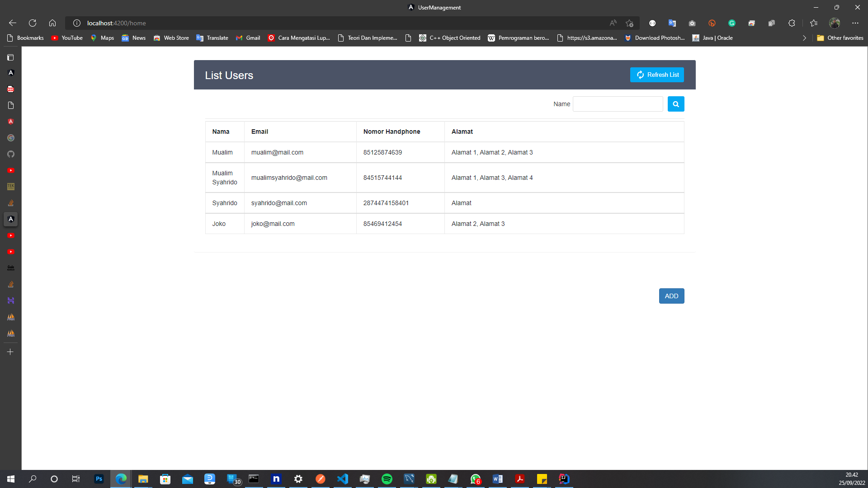This screenshot has width=868, height=488.
Task: Go to the browser home icon
Action: click(52, 23)
